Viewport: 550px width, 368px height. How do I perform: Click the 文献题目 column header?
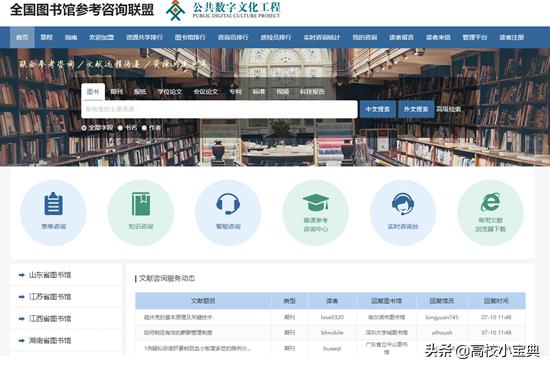point(203,301)
